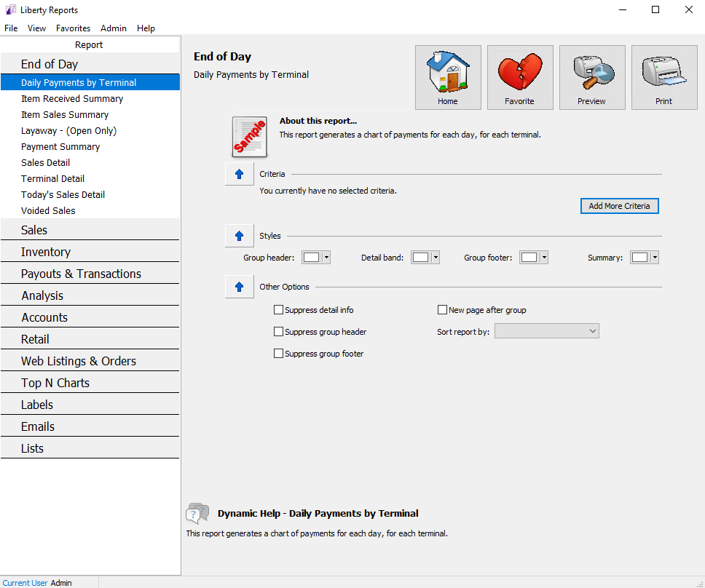
Task: Select Item Sales Summary report
Action: pos(90,114)
